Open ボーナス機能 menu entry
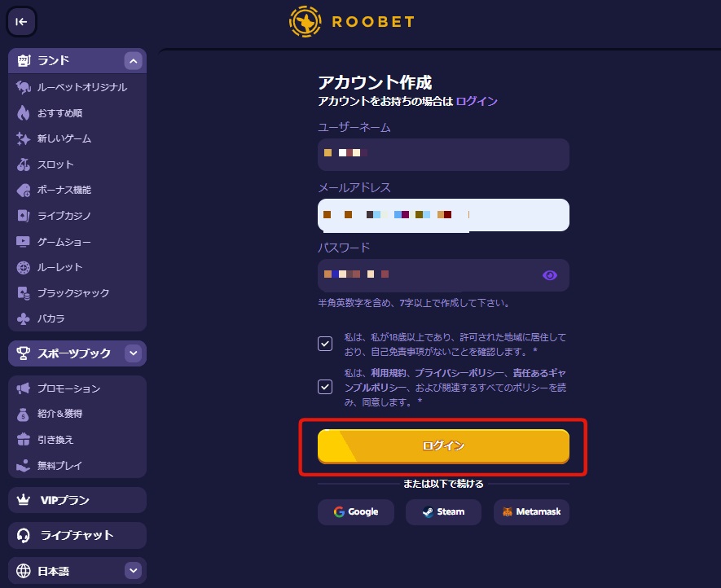 [x=77, y=190]
